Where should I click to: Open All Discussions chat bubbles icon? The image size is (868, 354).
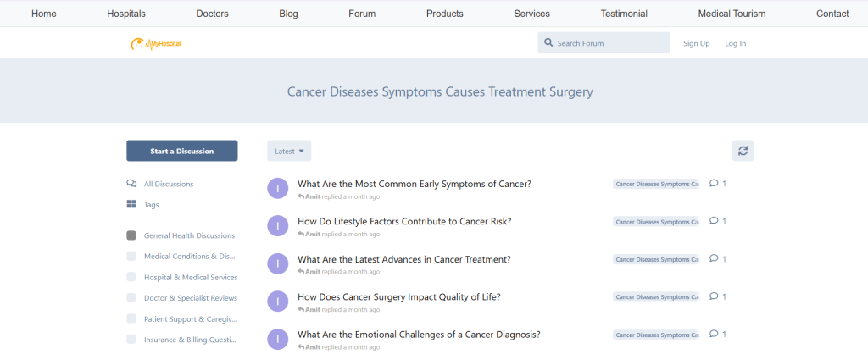point(131,184)
